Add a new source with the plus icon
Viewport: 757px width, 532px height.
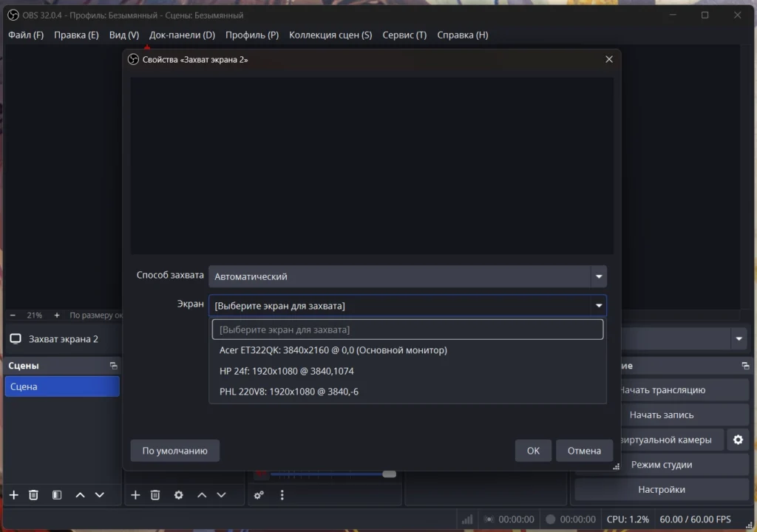(135, 494)
